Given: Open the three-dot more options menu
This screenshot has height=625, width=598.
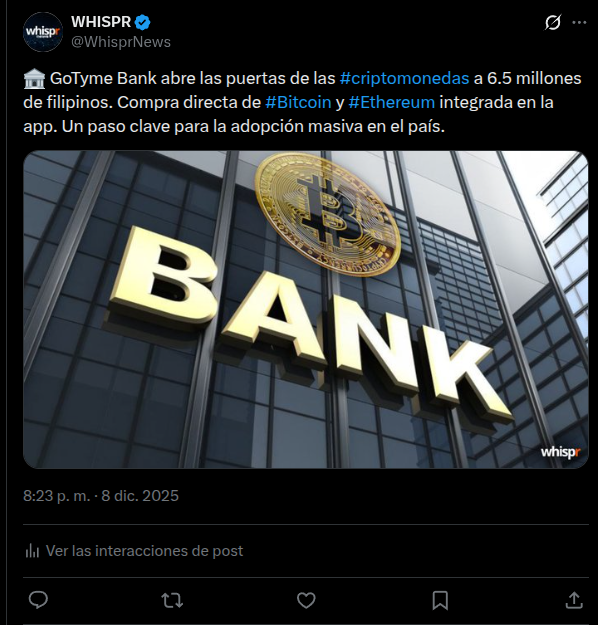Looking at the screenshot, I should pyautogui.click(x=579, y=23).
